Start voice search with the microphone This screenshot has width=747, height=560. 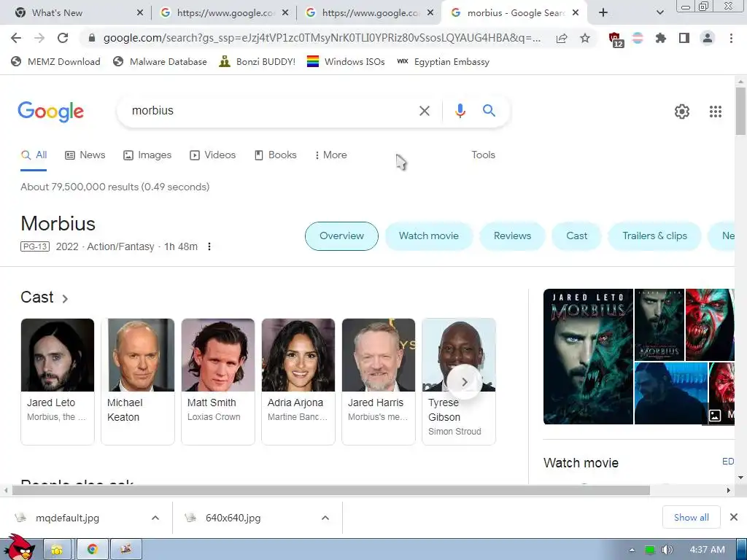[x=460, y=111]
